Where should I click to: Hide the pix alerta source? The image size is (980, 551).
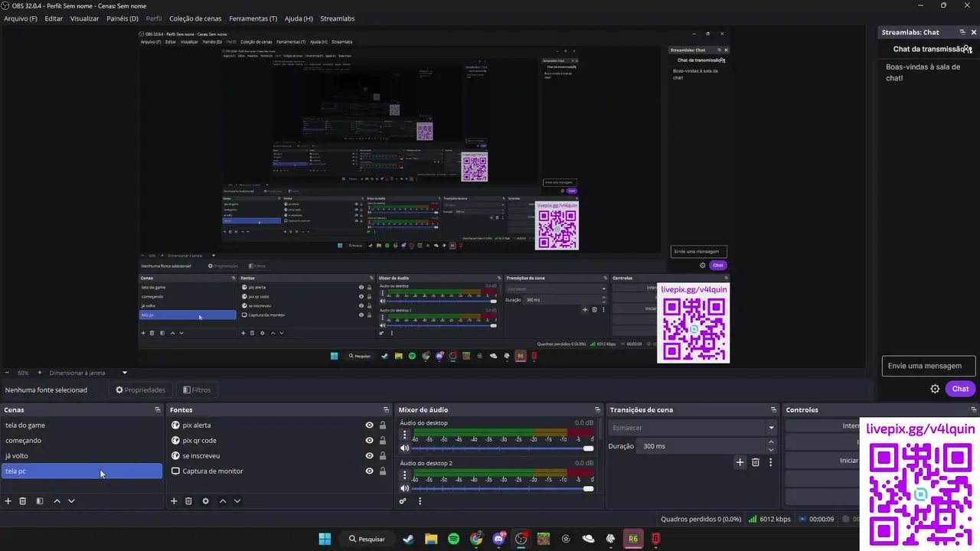point(369,425)
